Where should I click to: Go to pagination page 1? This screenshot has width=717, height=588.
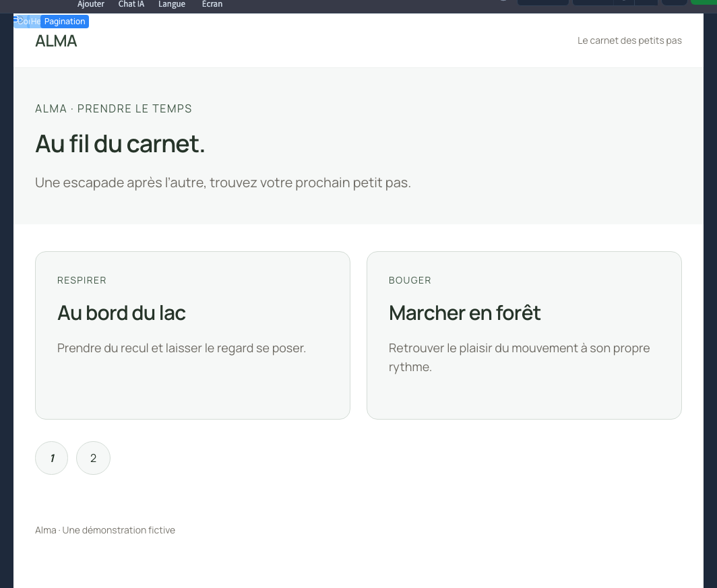[x=52, y=458]
